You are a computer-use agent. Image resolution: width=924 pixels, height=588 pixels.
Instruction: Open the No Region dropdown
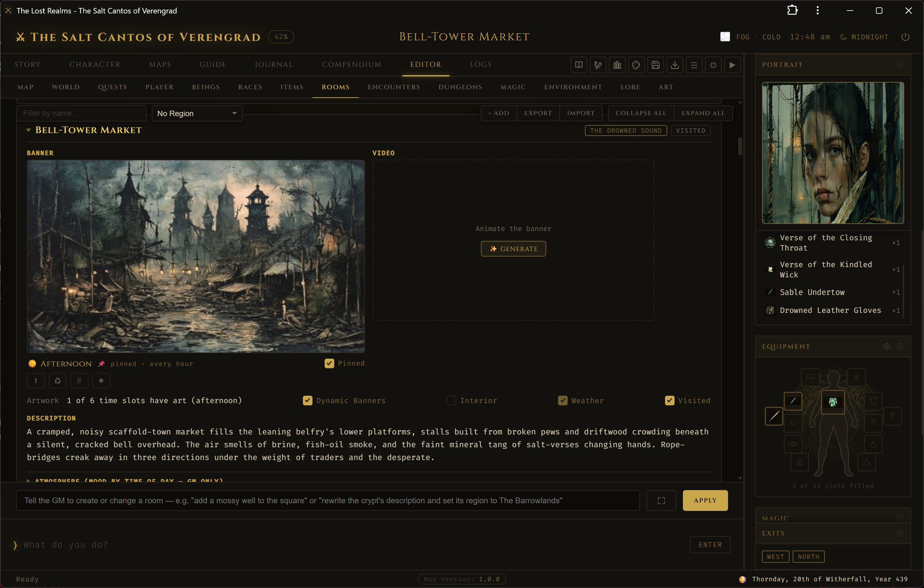[x=197, y=114]
